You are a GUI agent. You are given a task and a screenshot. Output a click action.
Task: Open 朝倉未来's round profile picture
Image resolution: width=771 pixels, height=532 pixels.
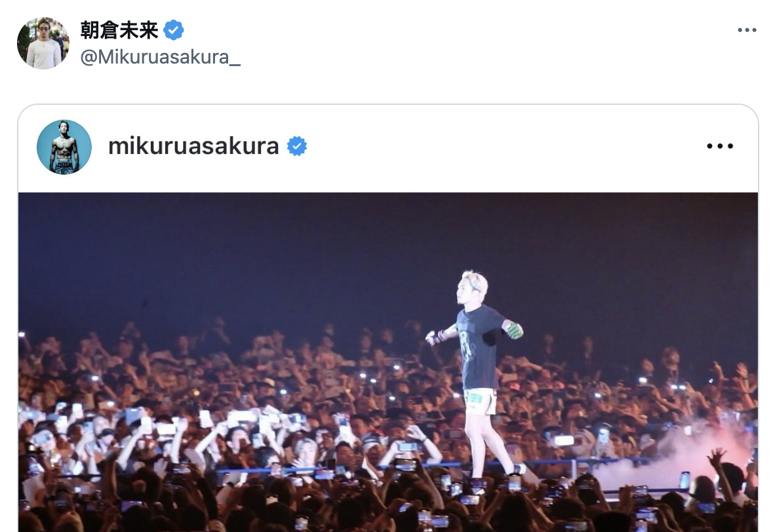pos(43,43)
